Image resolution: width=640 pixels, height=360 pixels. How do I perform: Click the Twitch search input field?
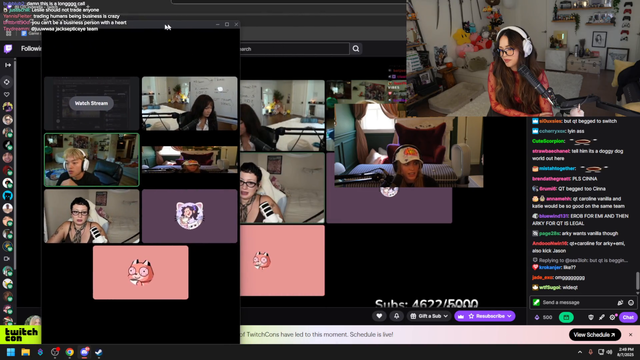click(x=295, y=49)
